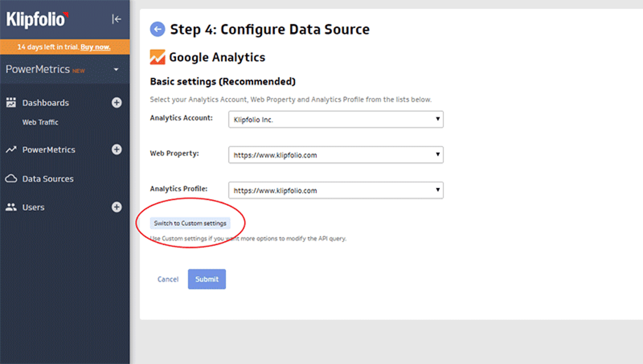Add a new dashboard with plus button

pos(116,103)
